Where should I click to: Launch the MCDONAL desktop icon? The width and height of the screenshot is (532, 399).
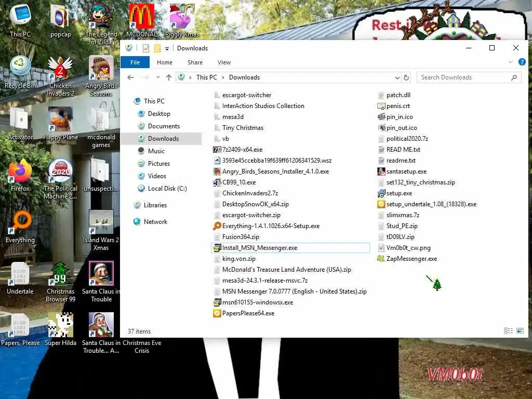(141, 20)
